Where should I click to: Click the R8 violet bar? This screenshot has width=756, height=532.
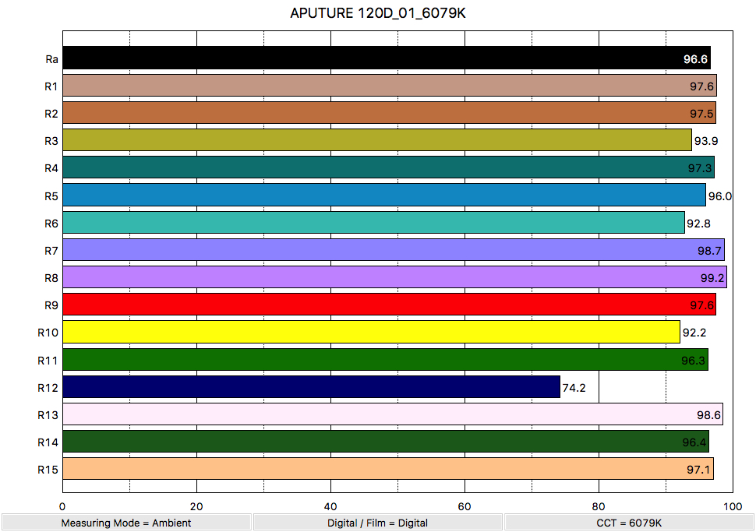pos(394,277)
